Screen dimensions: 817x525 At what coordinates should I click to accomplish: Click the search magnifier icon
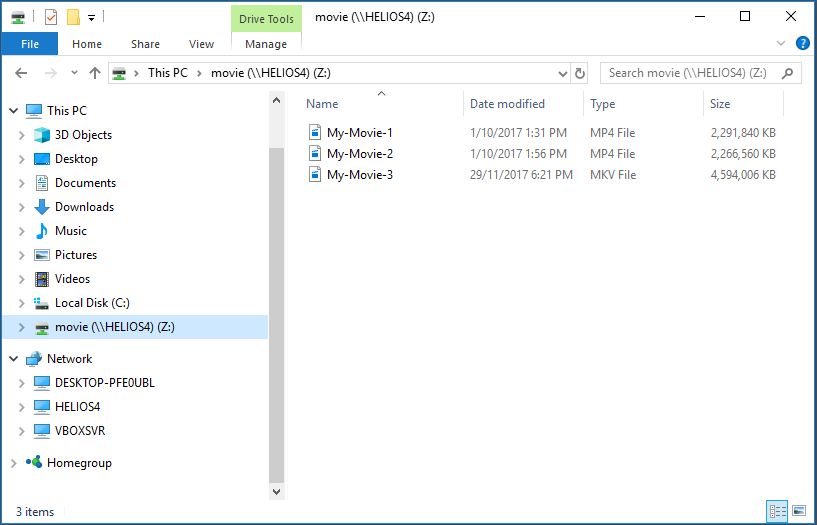point(787,73)
